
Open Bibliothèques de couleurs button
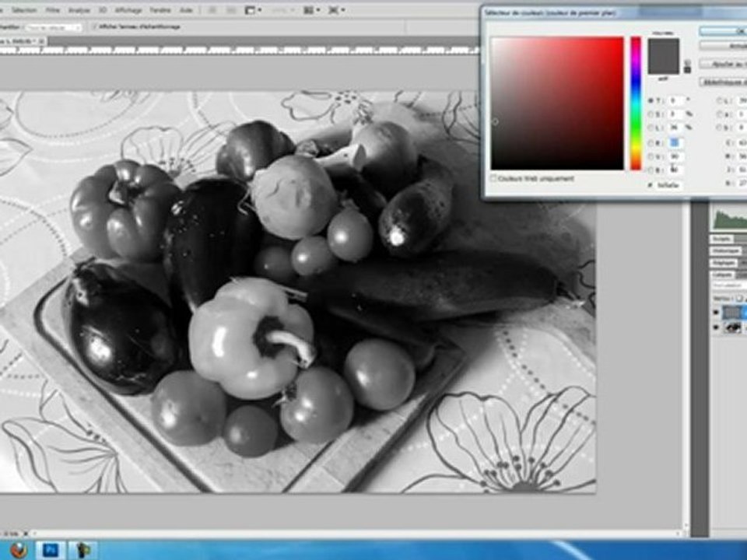tap(723, 82)
